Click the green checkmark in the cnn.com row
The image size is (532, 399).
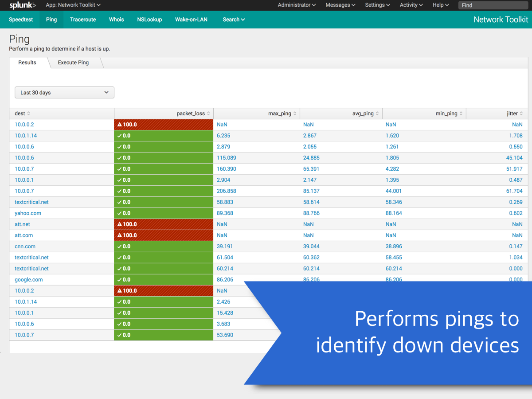coord(120,246)
